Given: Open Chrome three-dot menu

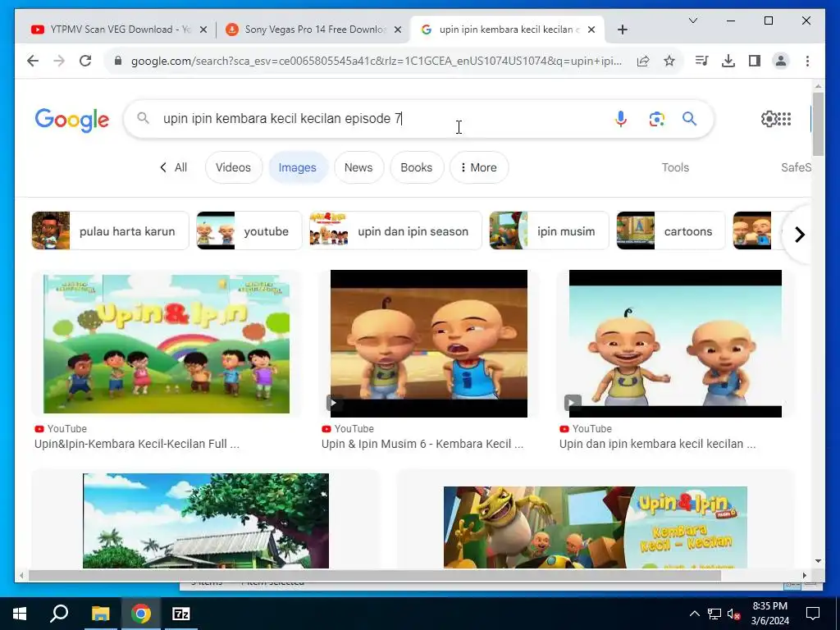Looking at the screenshot, I should (807, 61).
